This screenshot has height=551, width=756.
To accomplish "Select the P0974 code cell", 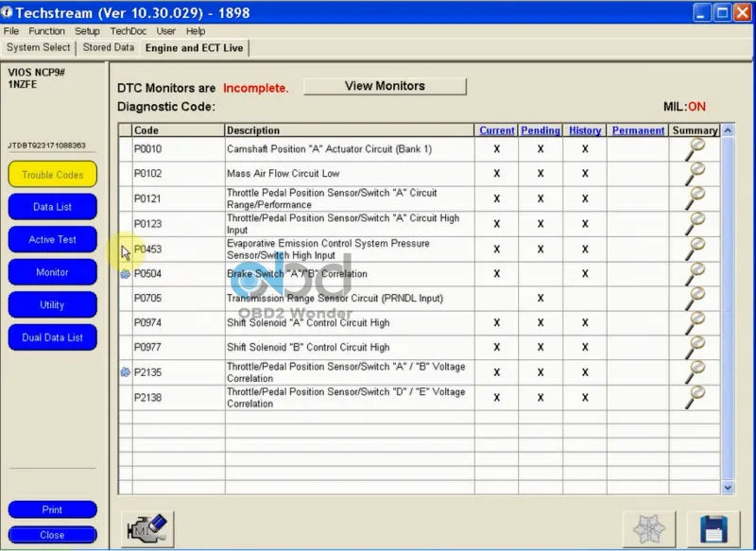I will [x=179, y=323].
